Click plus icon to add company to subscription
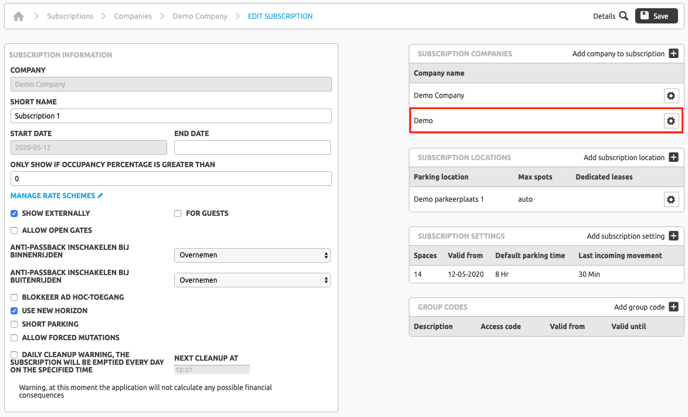The image size is (688, 417). [x=674, y=54]
